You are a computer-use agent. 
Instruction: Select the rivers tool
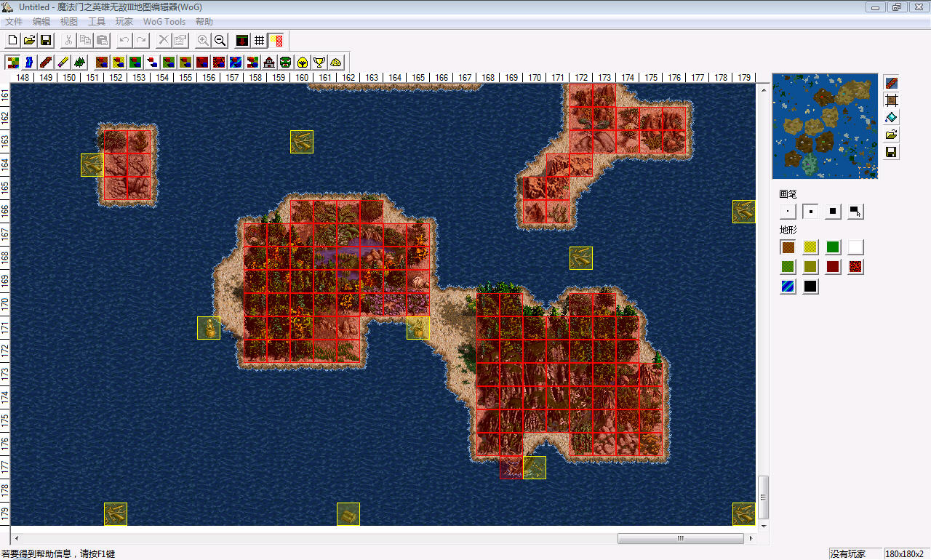pos(29,62)
